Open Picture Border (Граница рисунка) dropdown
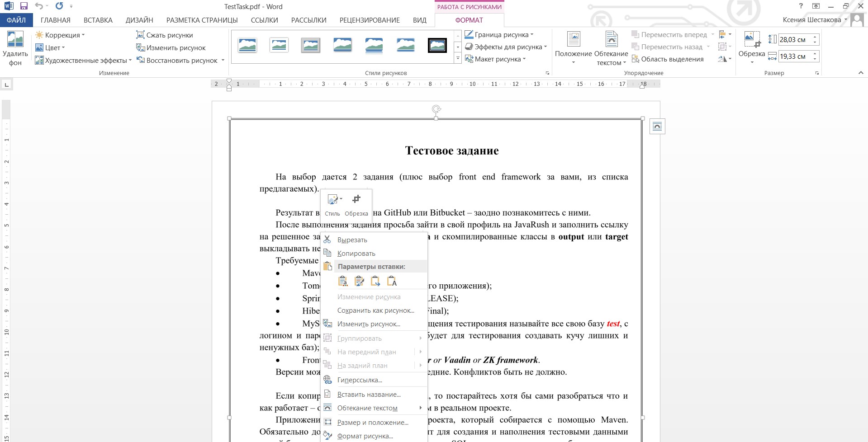The width and height of the screenshot is (868, 442). 499,34
